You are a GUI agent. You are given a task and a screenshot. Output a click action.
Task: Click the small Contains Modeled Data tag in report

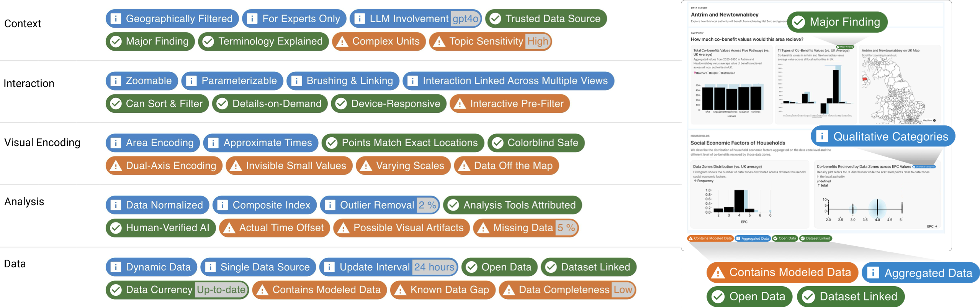(710, 238)
